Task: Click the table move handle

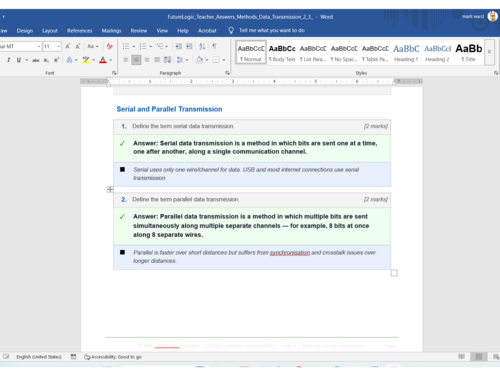Action: [x=110, y=189]
